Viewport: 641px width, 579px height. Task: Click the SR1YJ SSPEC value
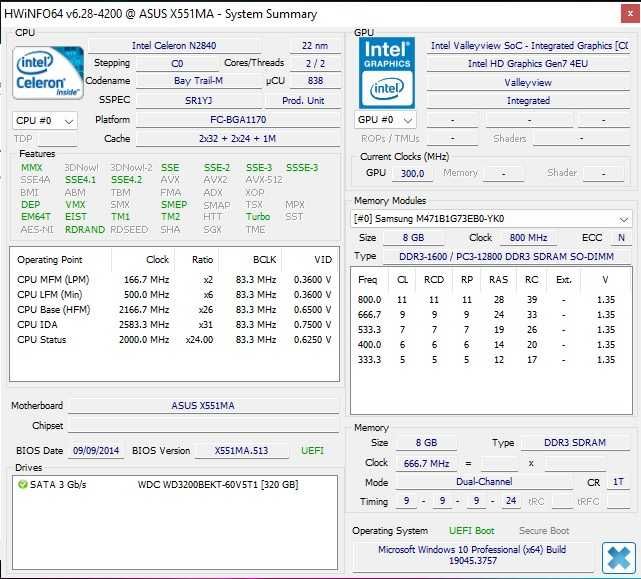point(199,100)
